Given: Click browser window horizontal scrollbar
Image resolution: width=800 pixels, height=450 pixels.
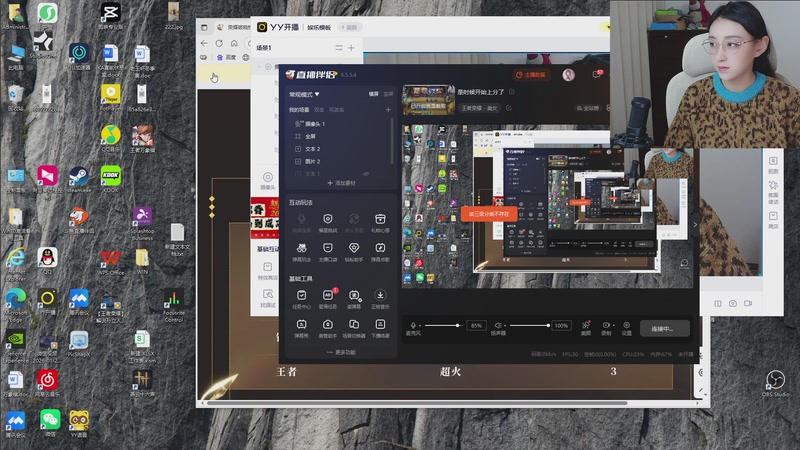Looking at the screenshot, I should coord(416,403).
